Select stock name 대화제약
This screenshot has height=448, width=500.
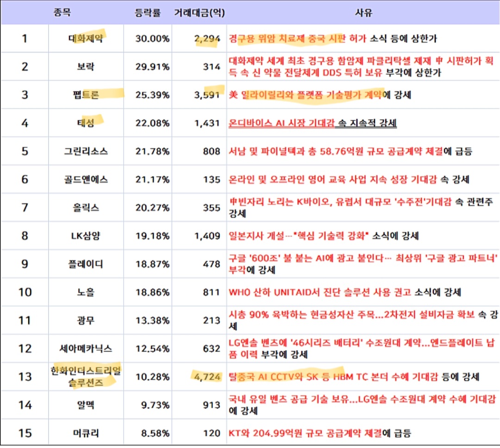pyautogui.click(x=86, y=38)
